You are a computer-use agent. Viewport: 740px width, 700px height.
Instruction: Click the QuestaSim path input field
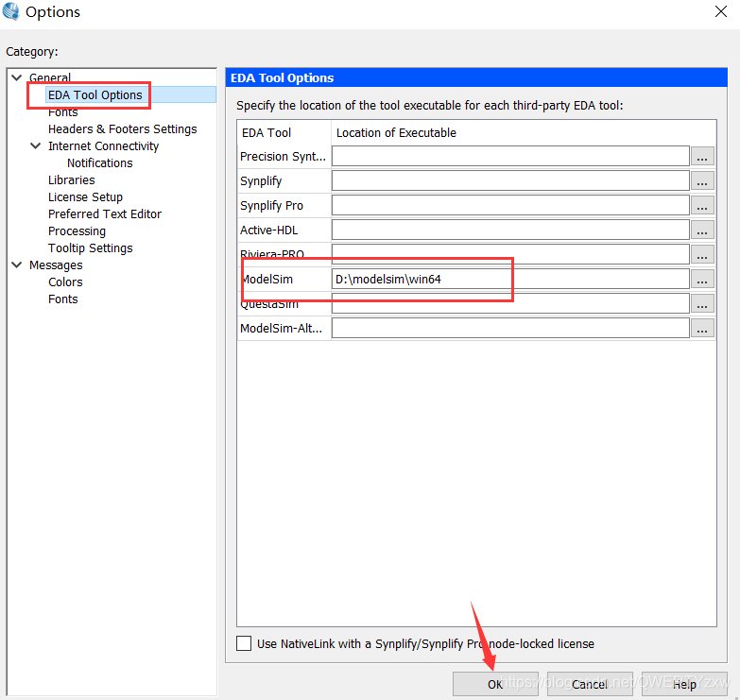510,303
